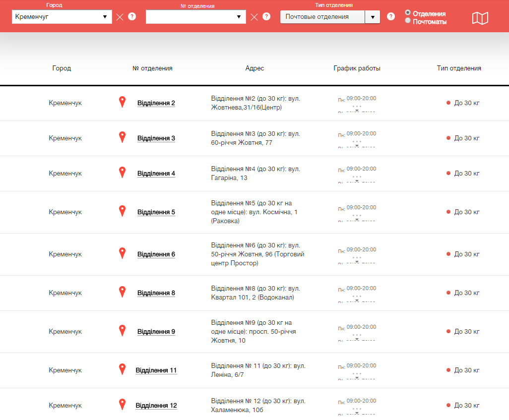Viewport: 509px width, 420px height.
Task: Open the map view icon
Action: (x=480, y=18)
